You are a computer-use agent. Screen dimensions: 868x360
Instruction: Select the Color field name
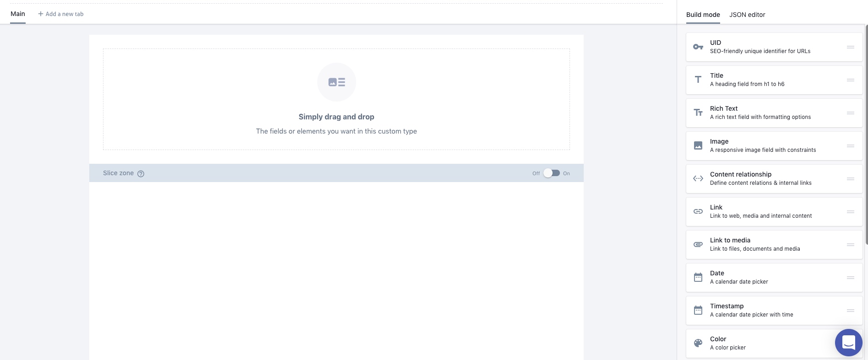coord(718,339)
